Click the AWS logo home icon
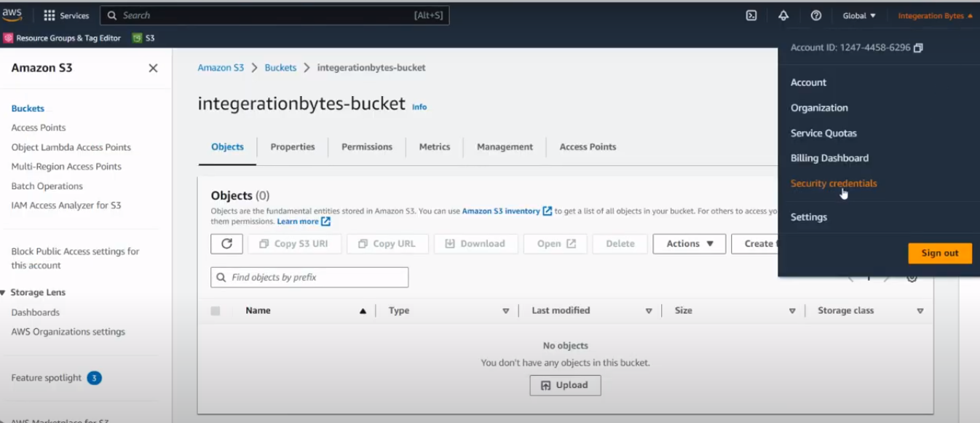 (x=12, y=15)
